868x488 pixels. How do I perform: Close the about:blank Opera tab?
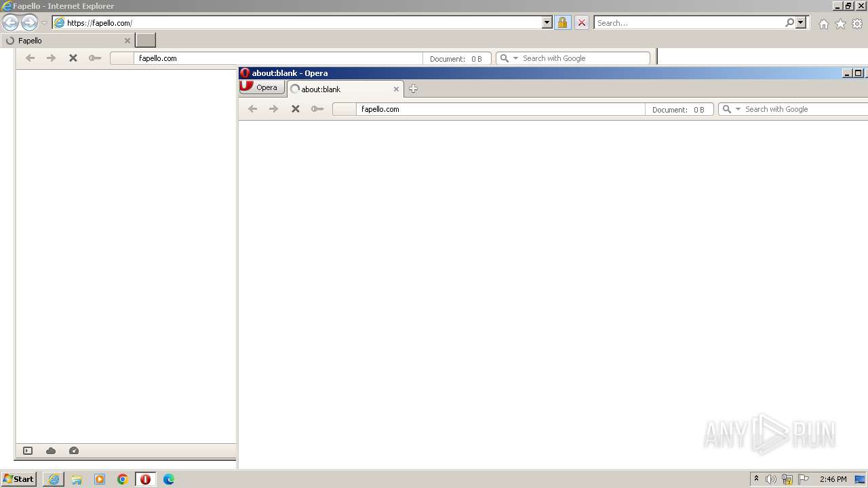pyautogui.click(x=396, y=89)
